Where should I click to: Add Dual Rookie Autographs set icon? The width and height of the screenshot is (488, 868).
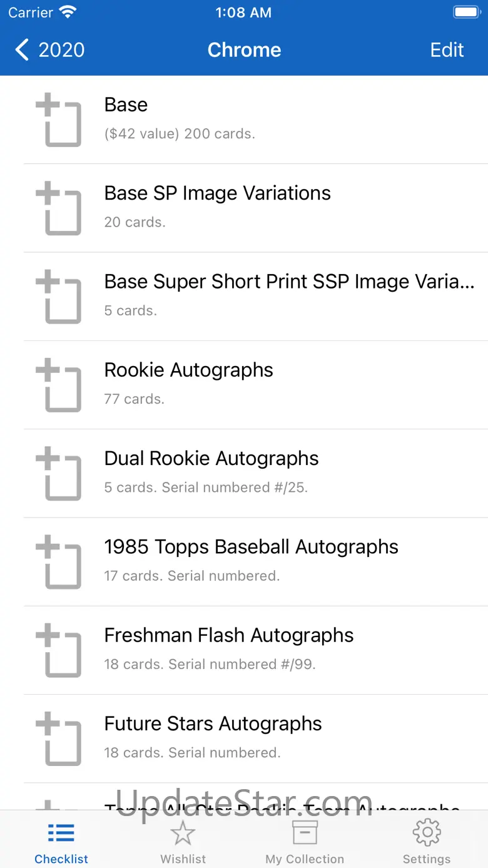click(59, 473)
